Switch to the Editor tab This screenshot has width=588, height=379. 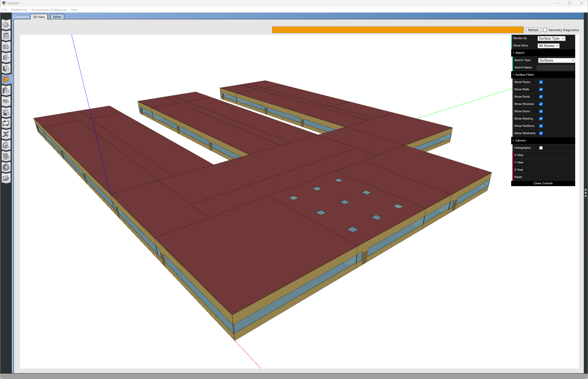tap(57, 17)
